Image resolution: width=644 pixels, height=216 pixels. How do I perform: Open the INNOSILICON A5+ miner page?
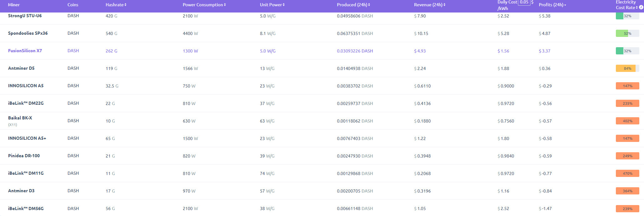(27, 138)
